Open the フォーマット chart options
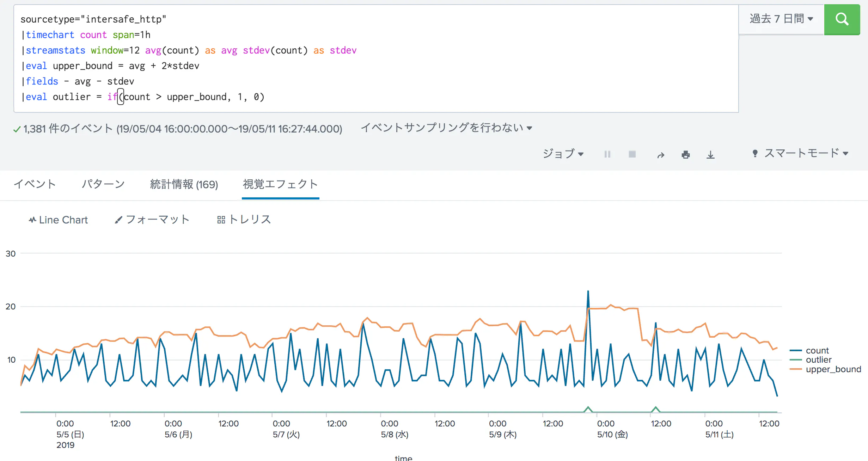The height and width of the screenshot is (461, 868). pos(153,220)
